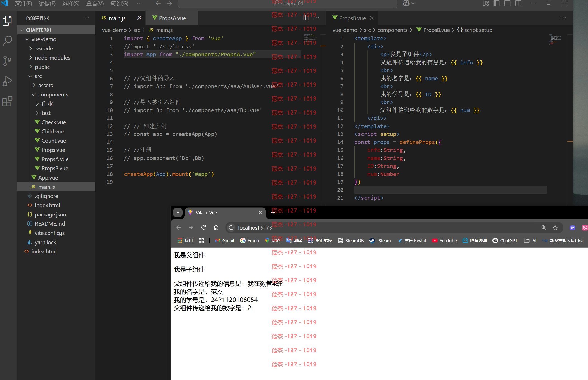The height and width of the screenshot is (380, 588).
Task: Close the Vite + Vue browser tab
Action: (x=260, y=213)
